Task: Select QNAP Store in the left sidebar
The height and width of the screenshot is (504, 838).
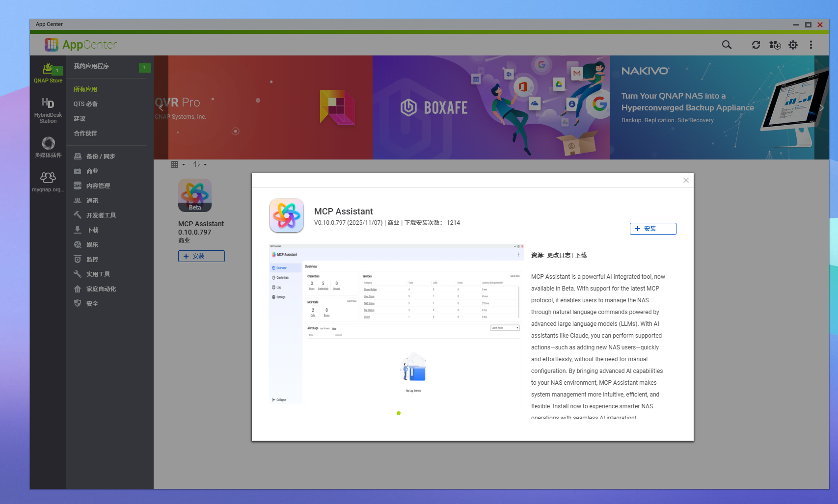Action: (x=48, y=73)
